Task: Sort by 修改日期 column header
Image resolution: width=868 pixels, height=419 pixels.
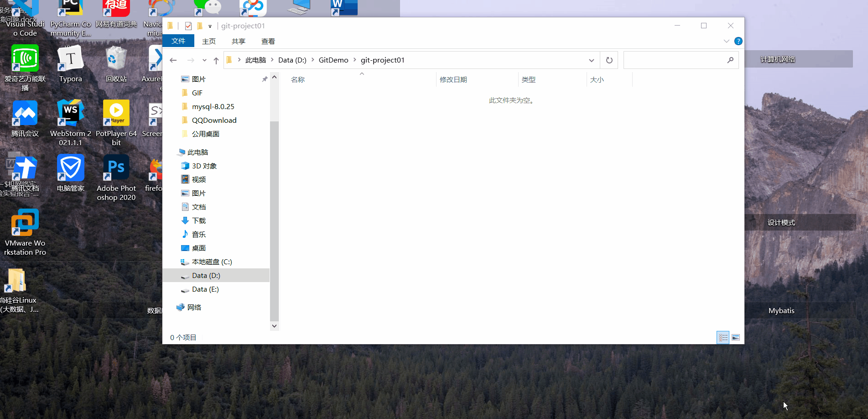Action: pyautogui.click(x=453, y=80)
